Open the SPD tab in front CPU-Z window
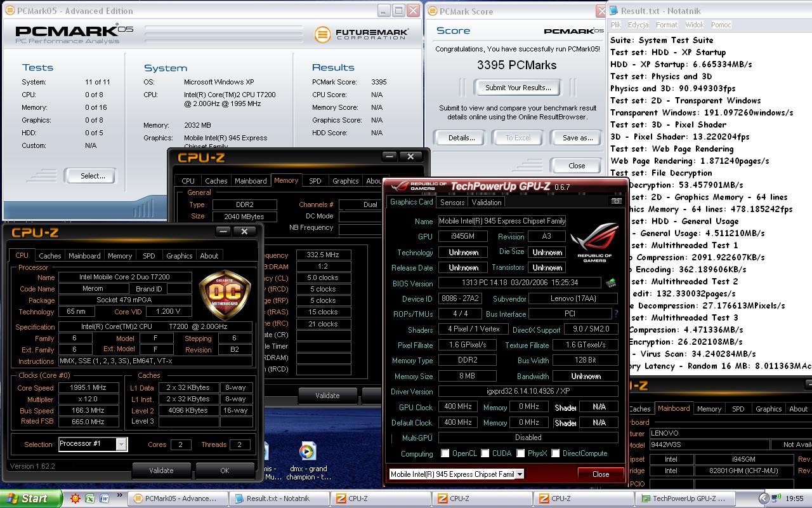The image size is (812, 508). click(x=149, y=255)
